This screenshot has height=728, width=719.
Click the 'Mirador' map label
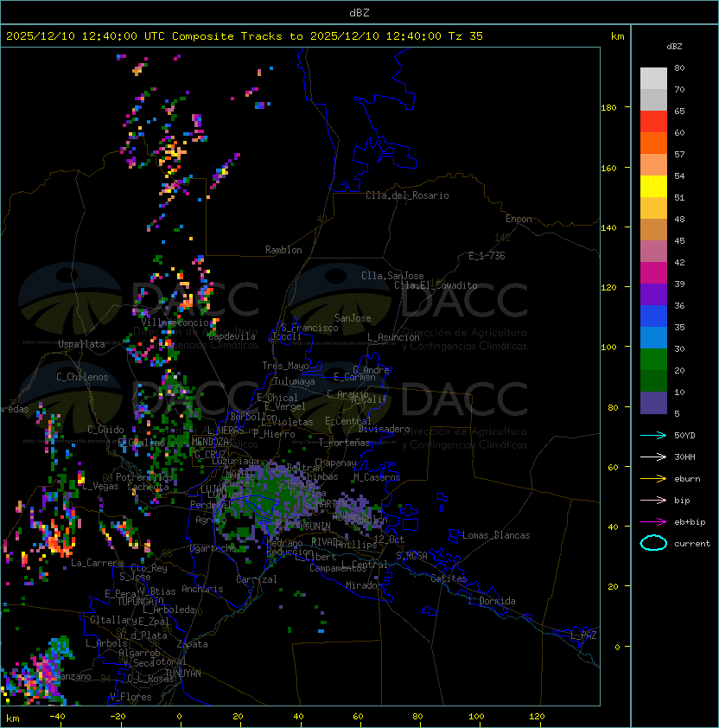point(364,585)
